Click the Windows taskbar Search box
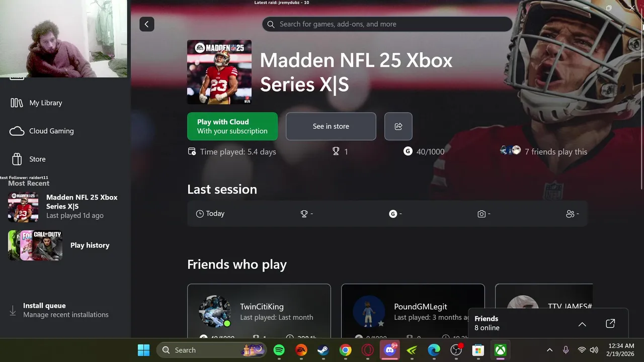The image size is (644, 362). 211,350
